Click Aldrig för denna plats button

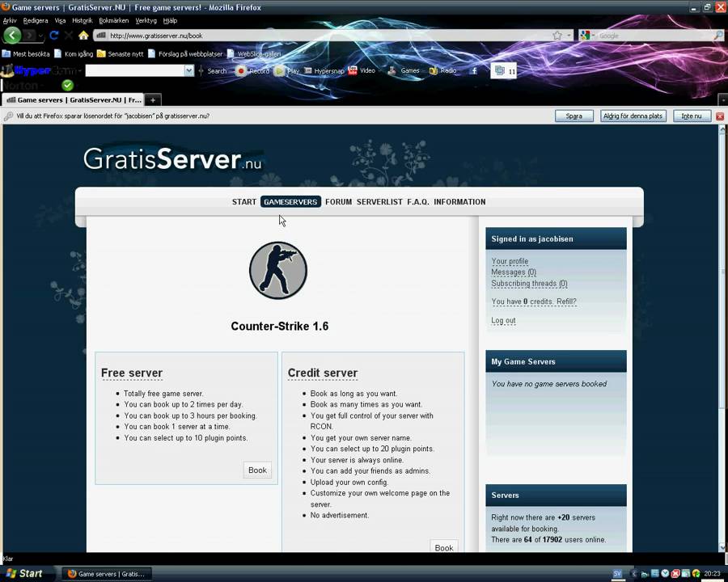tap(633, 116)
